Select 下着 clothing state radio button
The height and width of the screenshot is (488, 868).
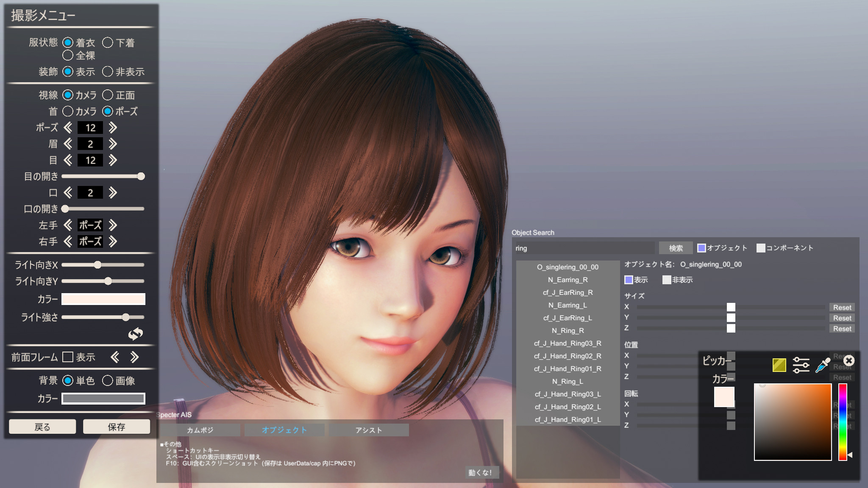pyautogui.click(x=108, y=42)
